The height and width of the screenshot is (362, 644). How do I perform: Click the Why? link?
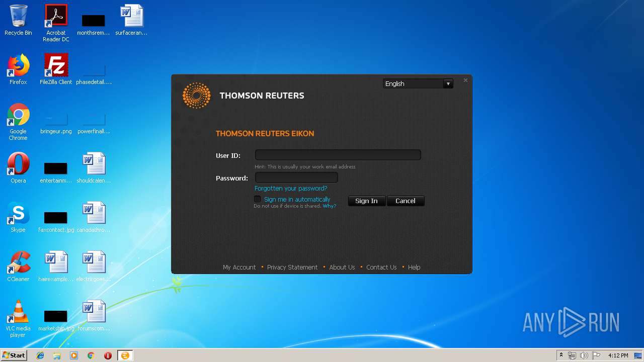point(329,206)
